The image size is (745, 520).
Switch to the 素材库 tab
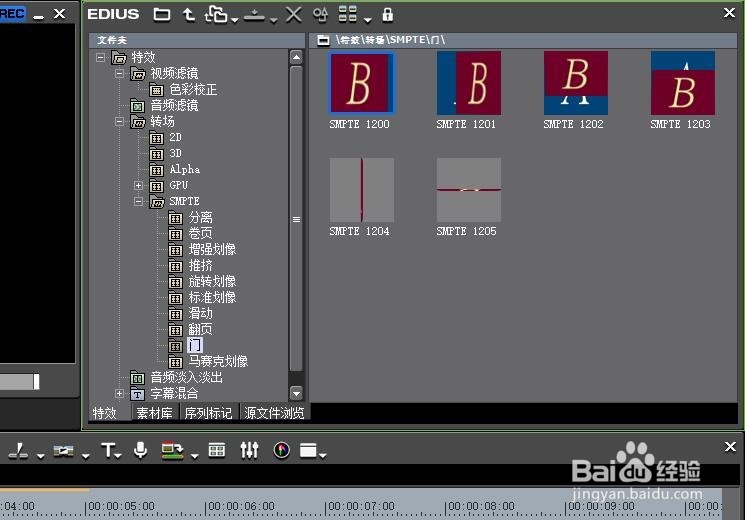154,413
